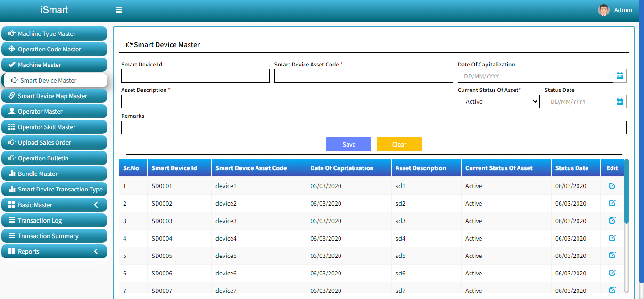Screen dimensions: 644x299
Task: Click into the Remarks text field
Action: pos(373,128)
